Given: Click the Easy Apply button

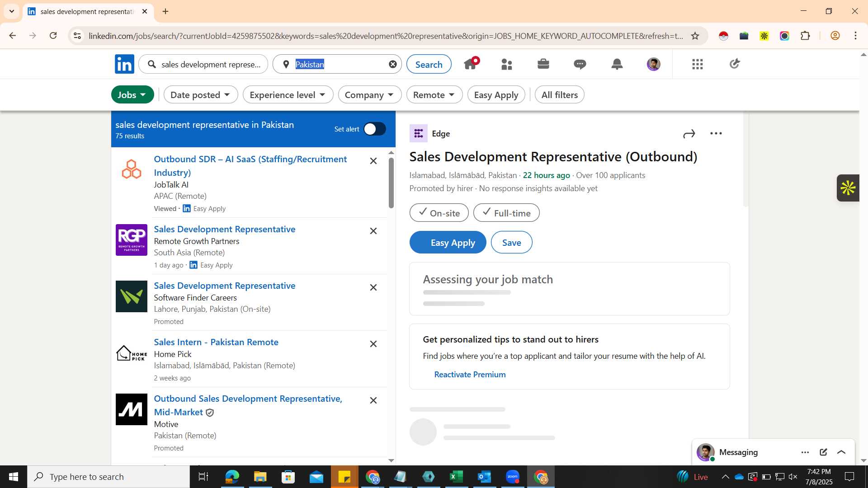Looking at the screenshot, I should [448, 243].
